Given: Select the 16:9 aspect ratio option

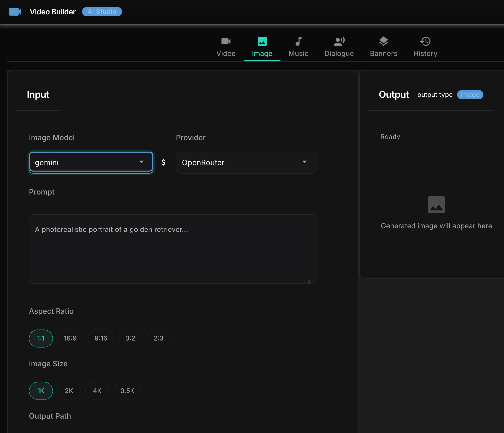Looking at the screenshot, I should coord(70,338).
